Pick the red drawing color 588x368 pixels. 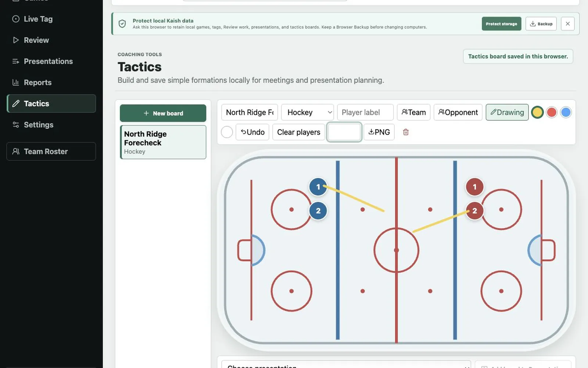click(x=552, y=112)
